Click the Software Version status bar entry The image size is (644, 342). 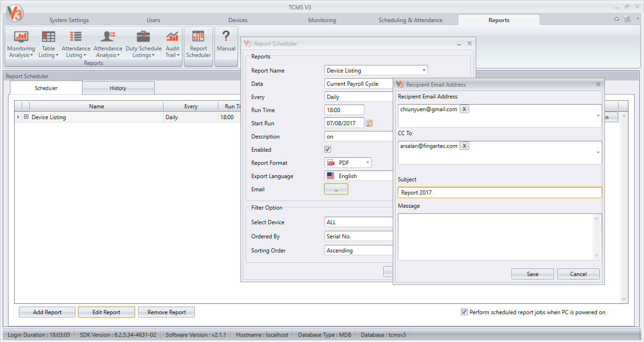point(195,335)
